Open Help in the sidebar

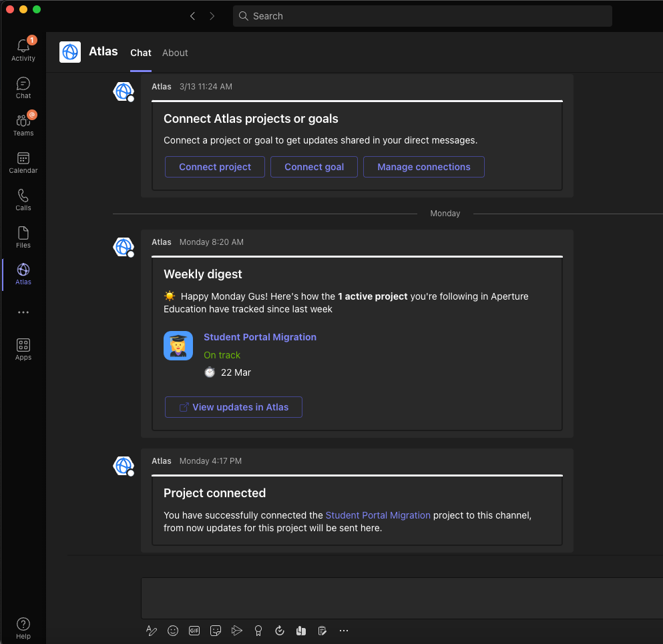pyautogui.click(x=23, y=629)
